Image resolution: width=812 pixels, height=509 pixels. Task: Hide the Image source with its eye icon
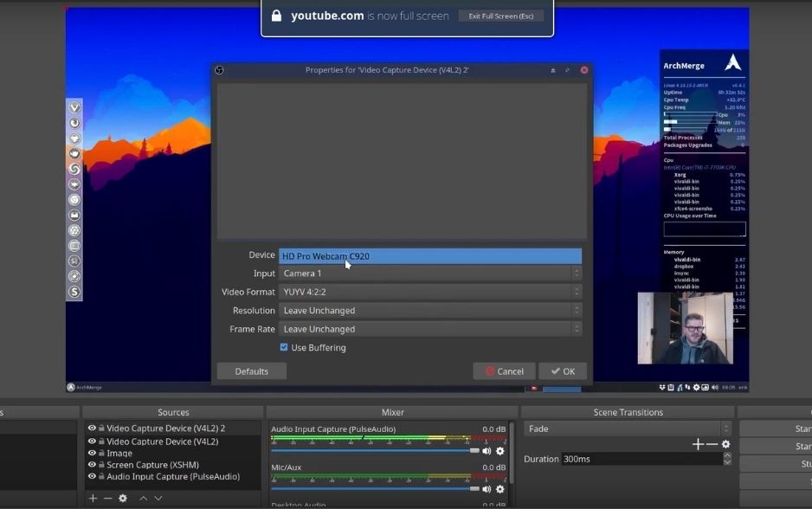(x=92, y=453)
